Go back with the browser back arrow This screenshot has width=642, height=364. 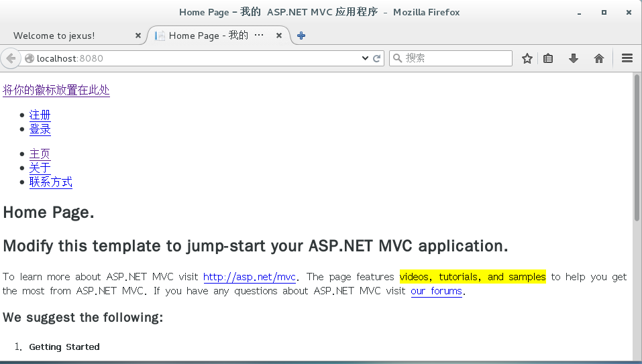(x=11, y=58)
